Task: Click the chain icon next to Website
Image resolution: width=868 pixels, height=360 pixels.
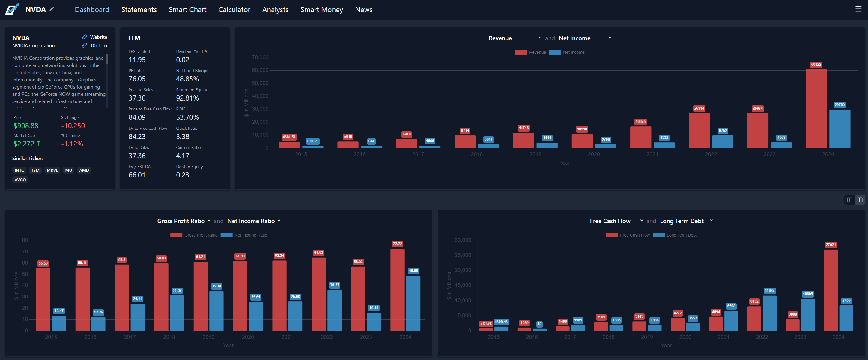Action: (84, 37)
